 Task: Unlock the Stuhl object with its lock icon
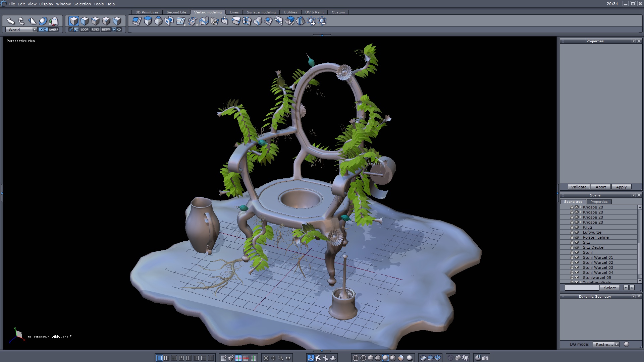tap(572, 252)
